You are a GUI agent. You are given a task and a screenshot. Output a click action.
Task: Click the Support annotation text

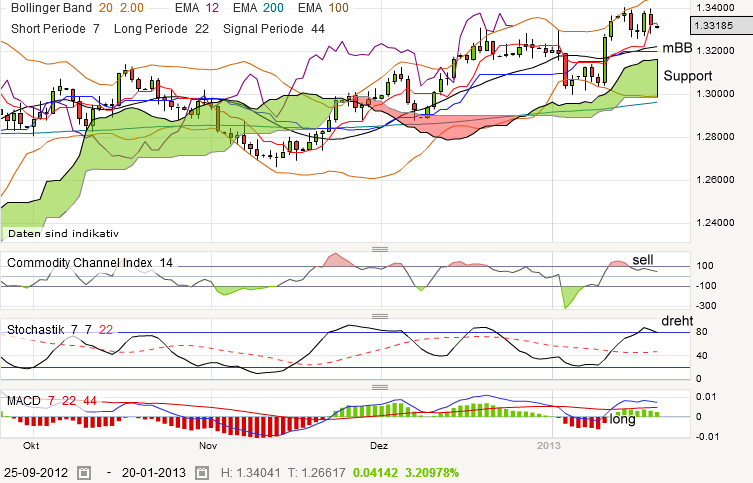click(x=688, y=76)
